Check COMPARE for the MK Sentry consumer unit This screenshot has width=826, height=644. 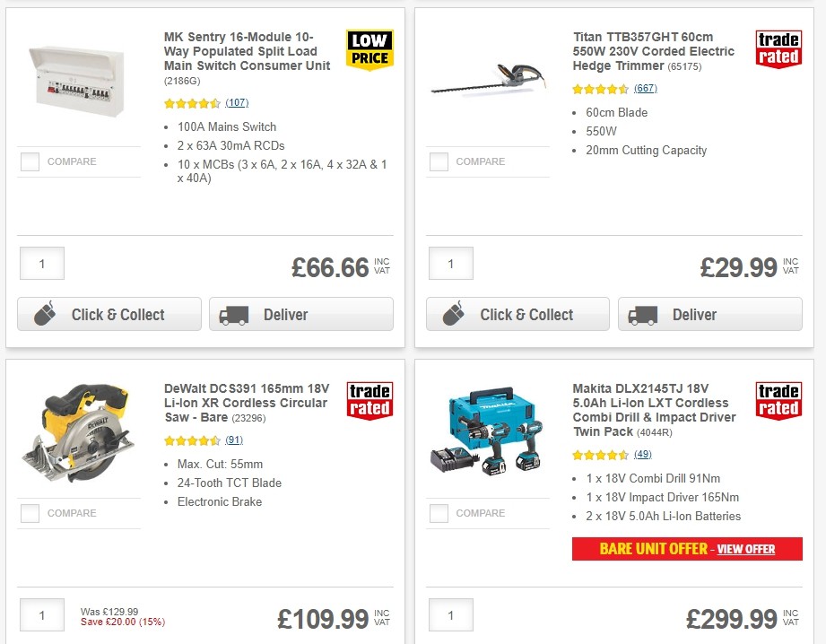click(x=30, y=161)
